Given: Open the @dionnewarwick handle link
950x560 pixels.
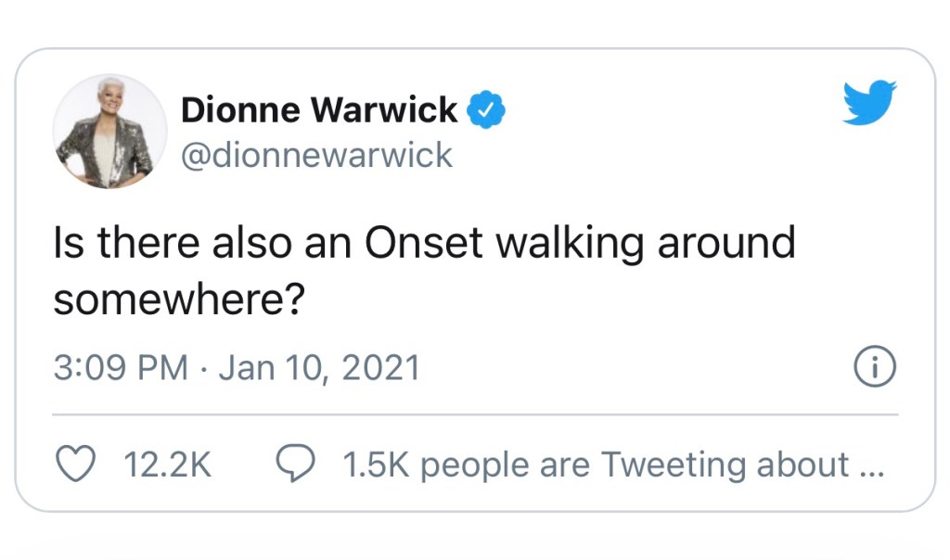Looking at the screenshot, I should pyautogui.click(x=315, y=155).
